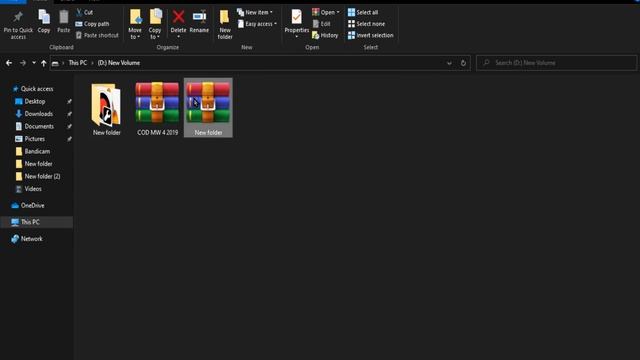The height and width of the screenshot is (360, 640).
Task: Refresh the current folder view
Action: click(463, 63)
